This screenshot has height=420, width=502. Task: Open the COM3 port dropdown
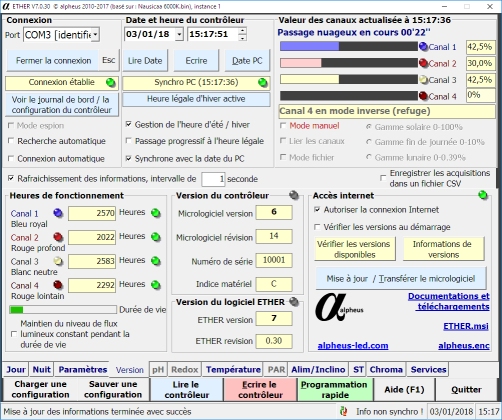coord(95,35)
